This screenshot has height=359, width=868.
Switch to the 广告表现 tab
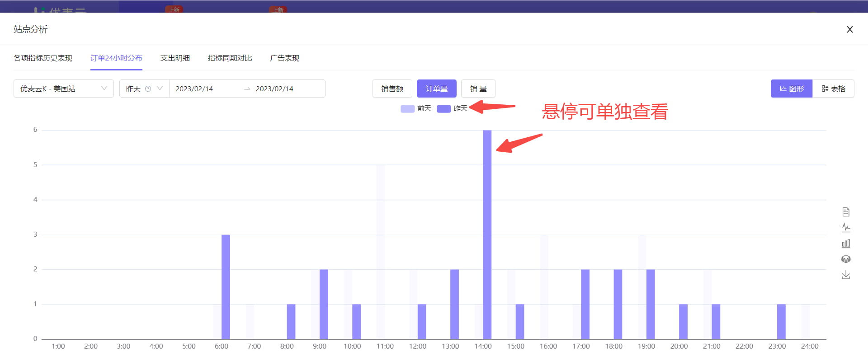coord(285,58)
